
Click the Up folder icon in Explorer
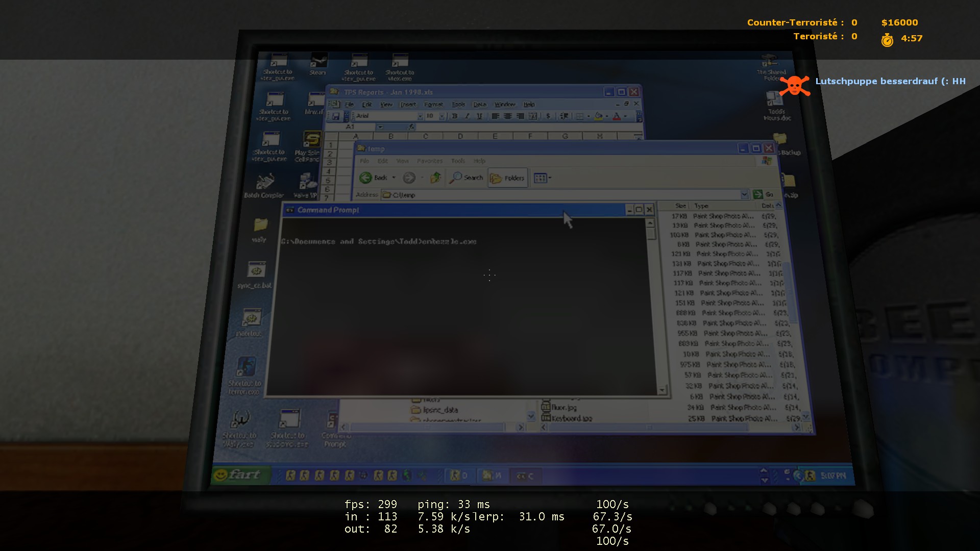pos(435,178)
